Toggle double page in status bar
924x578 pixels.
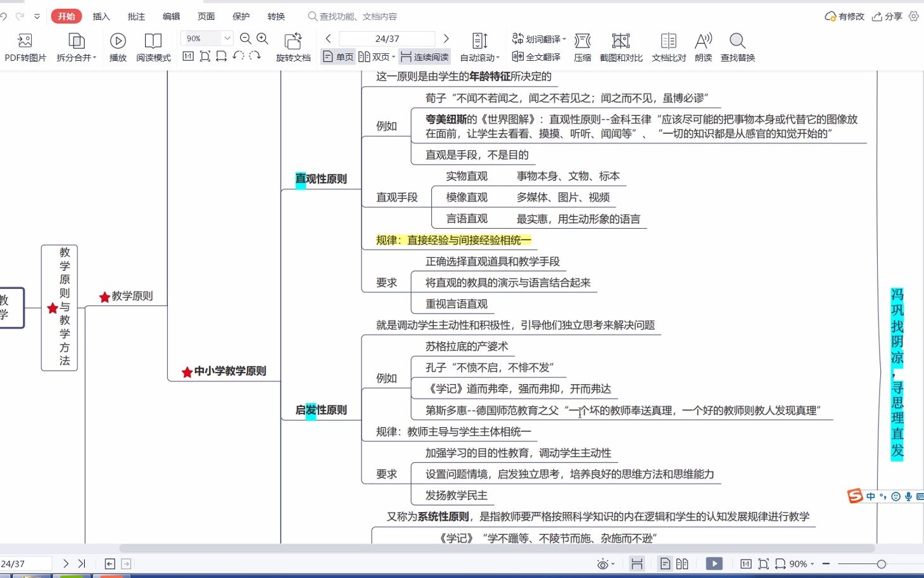[682, 563]
